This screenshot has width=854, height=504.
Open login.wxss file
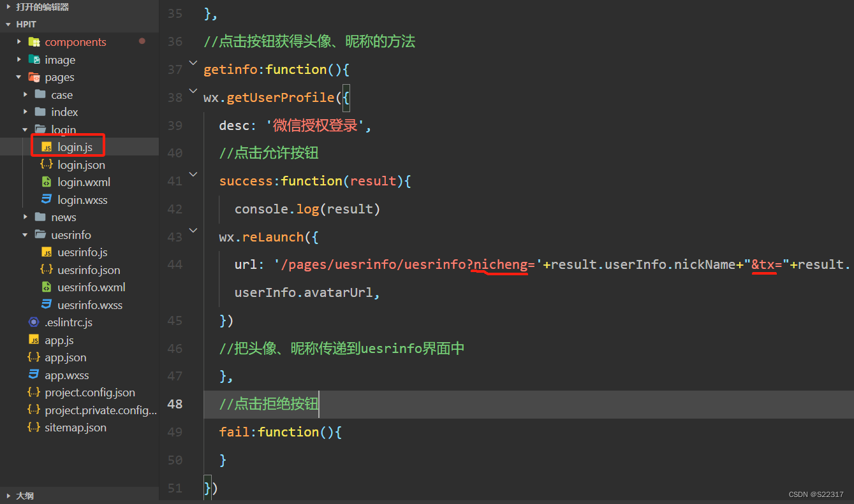[82, 199]
